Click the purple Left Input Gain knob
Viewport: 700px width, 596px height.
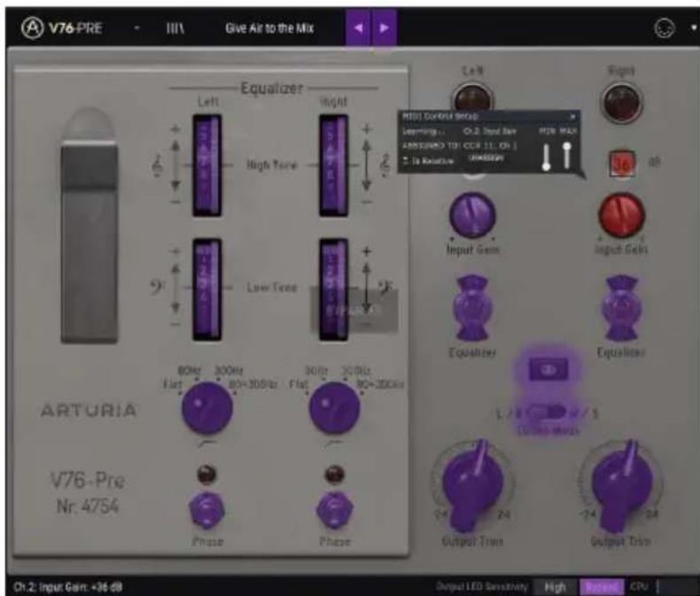[472, 215]
